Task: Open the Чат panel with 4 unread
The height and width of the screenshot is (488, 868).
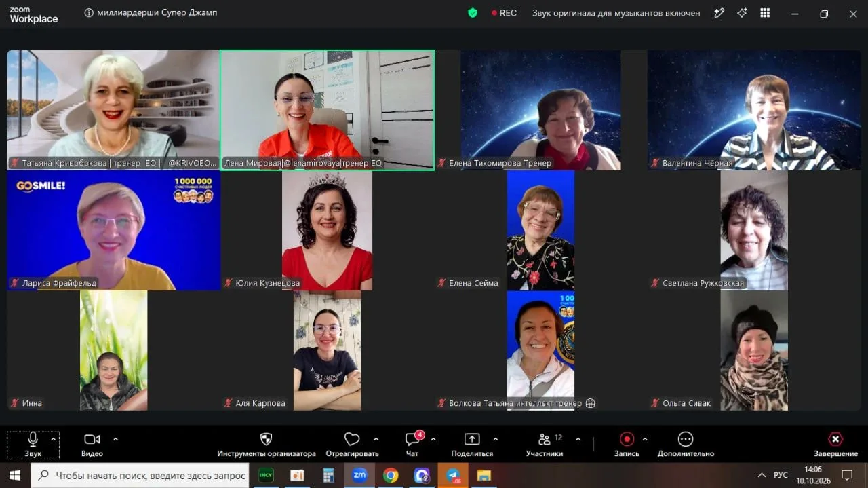Action: click(412, 445)
